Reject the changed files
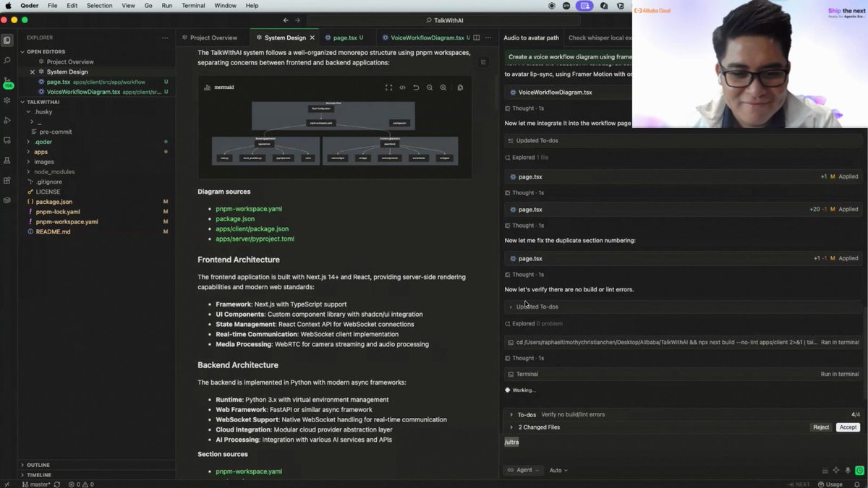 [821, 427]
